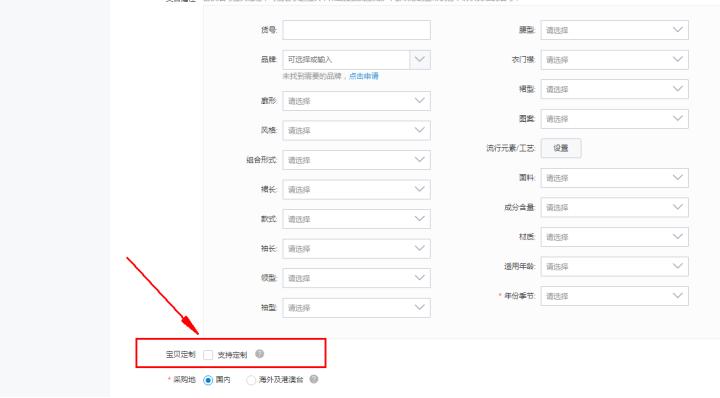Click the chevron arrow in 风格 field
720x398 pixels.
(419, 130)
